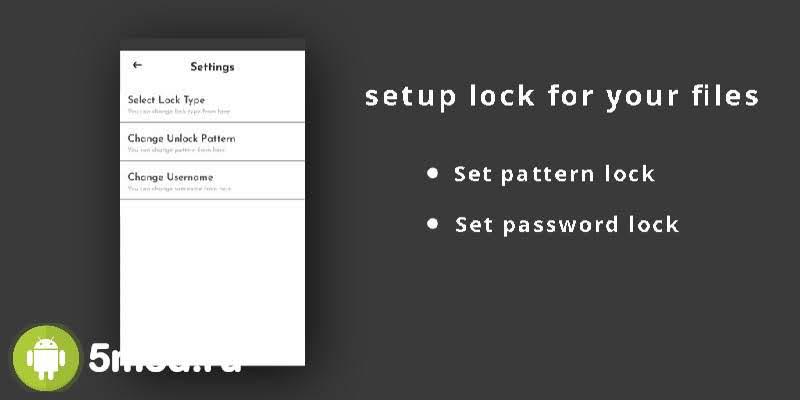Click the divider line below Change Username
The width and height of the screenshot is (800, 400).
point(212,199)
